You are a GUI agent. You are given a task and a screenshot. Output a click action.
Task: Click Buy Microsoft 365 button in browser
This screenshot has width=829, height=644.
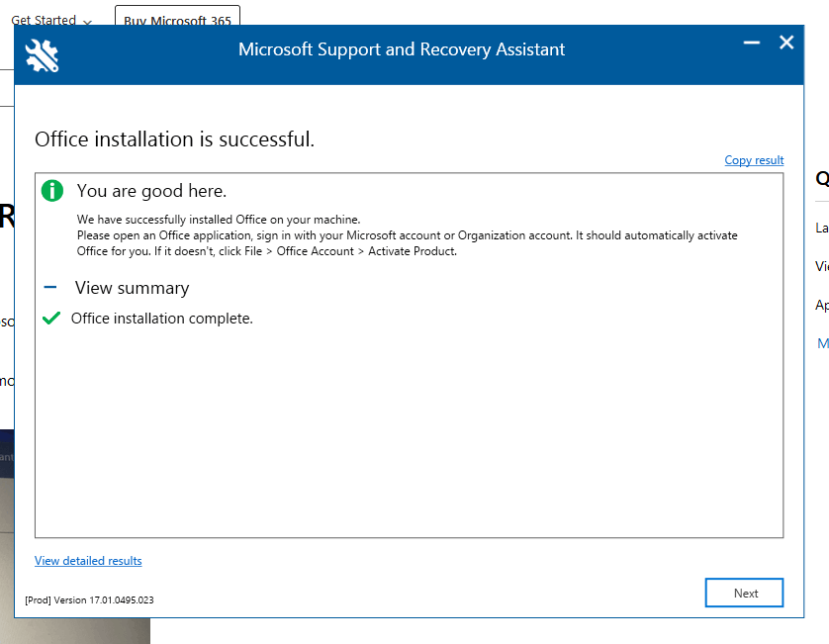pyautogui.click(x=177, y=16)
